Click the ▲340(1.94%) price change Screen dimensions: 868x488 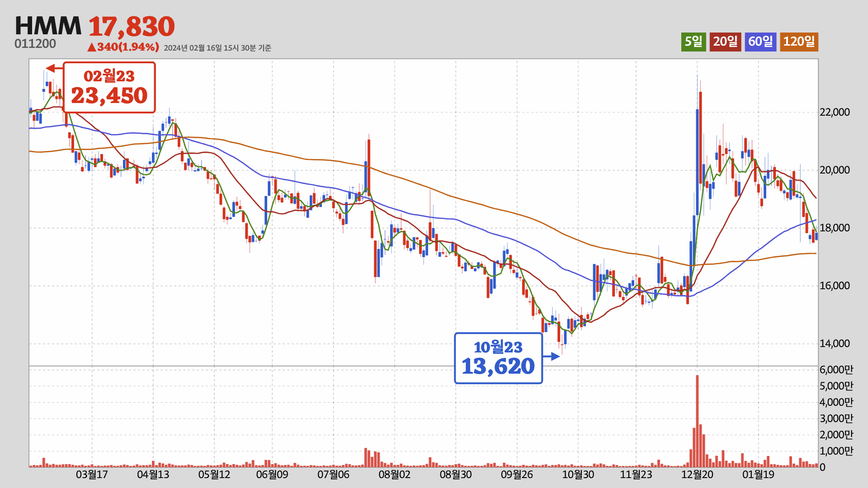tap(123, 47)
